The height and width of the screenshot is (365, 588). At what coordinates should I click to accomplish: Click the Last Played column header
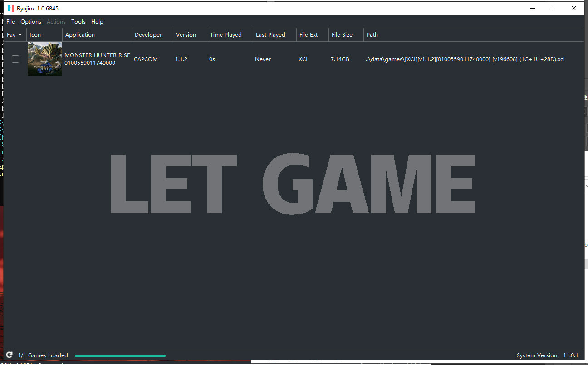(270, 35)
